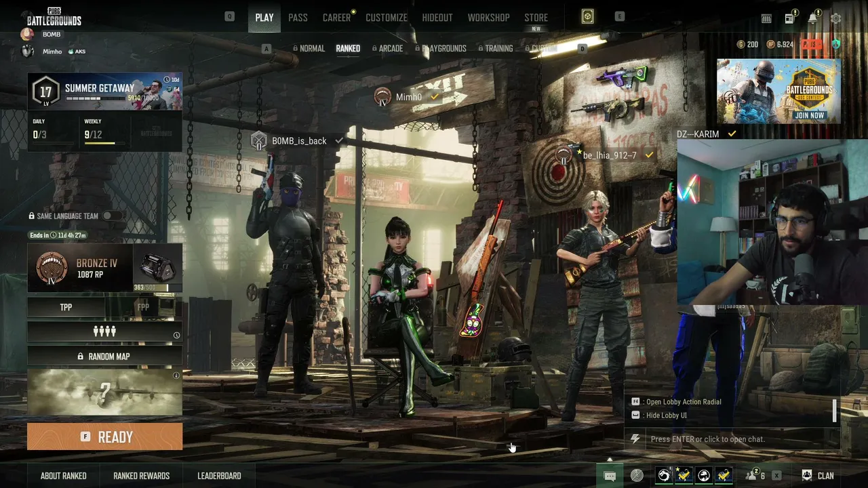Image resolution: width=868 pixels, height=488 pixels.
Task: Open the ranked reward crate 363/500
Action: coord(158,268)
